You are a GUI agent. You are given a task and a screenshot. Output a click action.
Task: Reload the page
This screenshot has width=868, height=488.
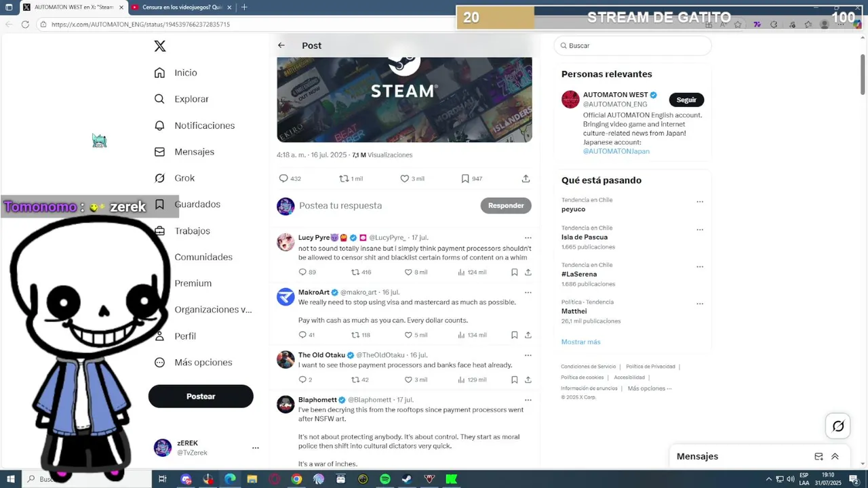point(25,24)
